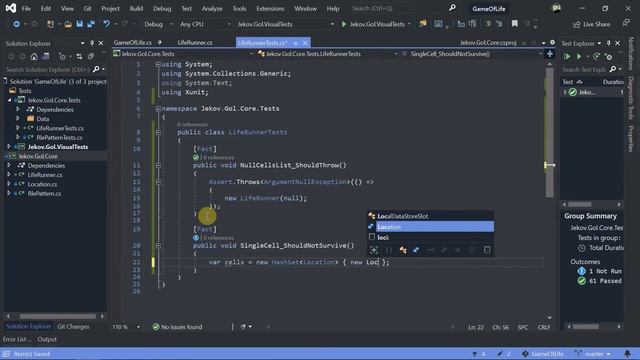
Task: Toggle the target-type filter in IntelliSense popup
Action: (x=373, y=250)
